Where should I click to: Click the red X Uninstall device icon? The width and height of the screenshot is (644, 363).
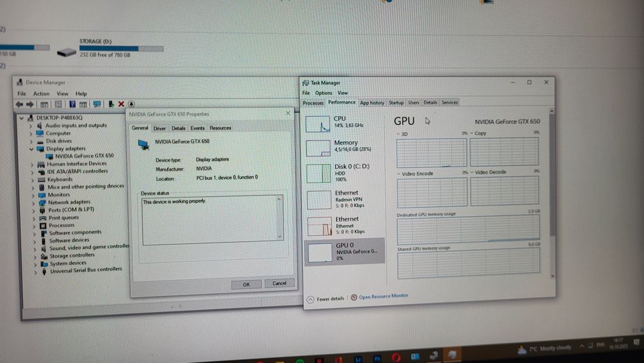coord(121,104)
